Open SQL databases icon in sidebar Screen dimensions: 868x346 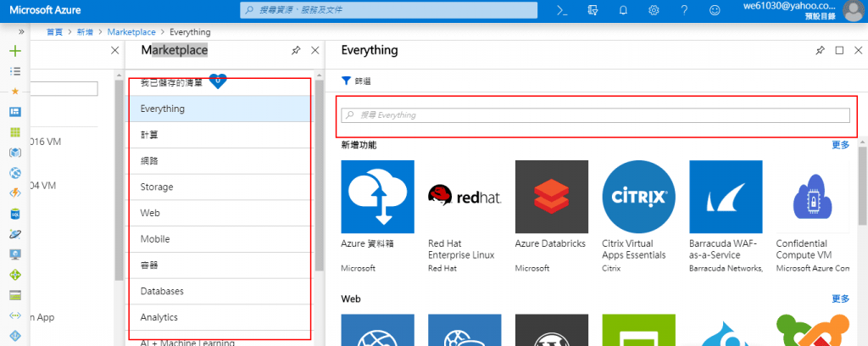pos(15,214)
